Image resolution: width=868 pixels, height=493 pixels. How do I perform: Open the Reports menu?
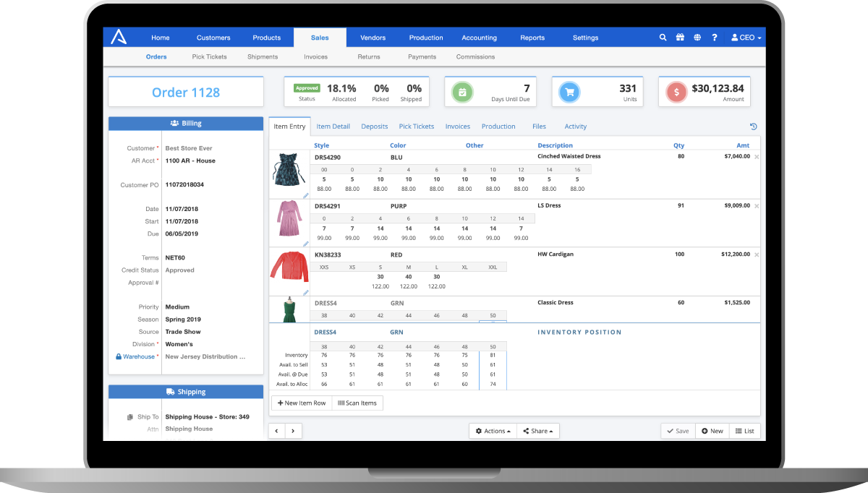tap(532, 38)
